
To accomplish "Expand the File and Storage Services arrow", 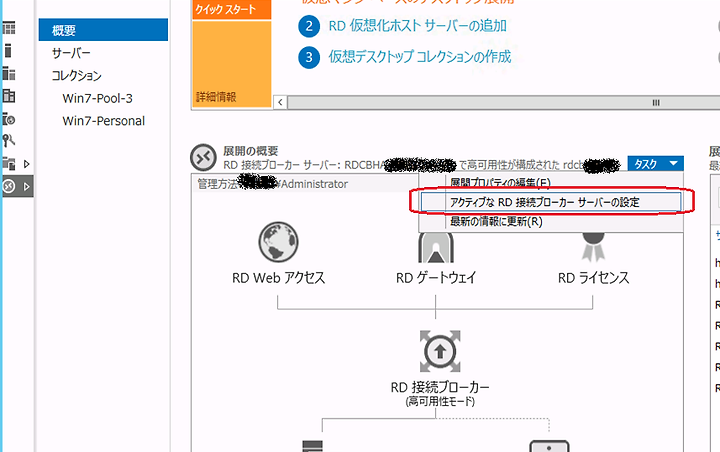I will [27, 164].
